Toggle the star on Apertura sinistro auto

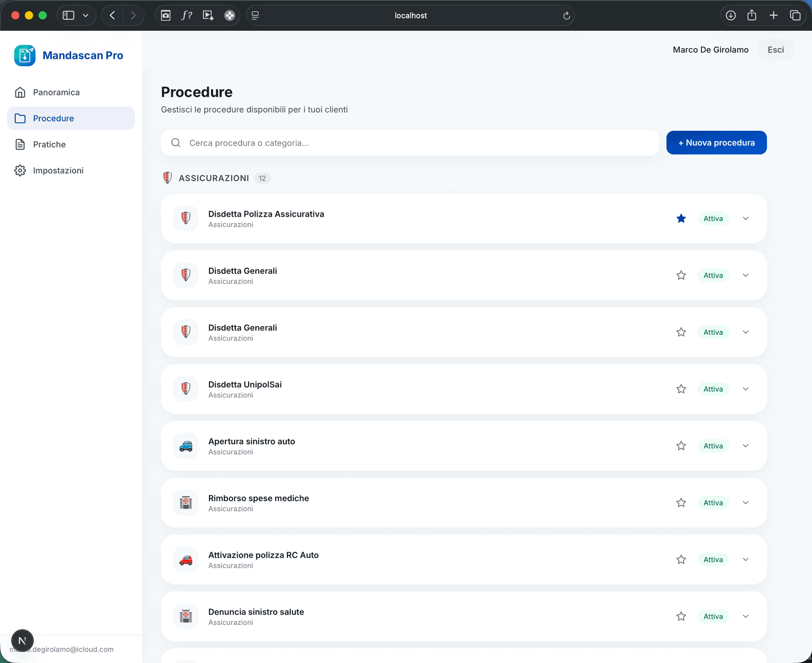coord(681,446)
